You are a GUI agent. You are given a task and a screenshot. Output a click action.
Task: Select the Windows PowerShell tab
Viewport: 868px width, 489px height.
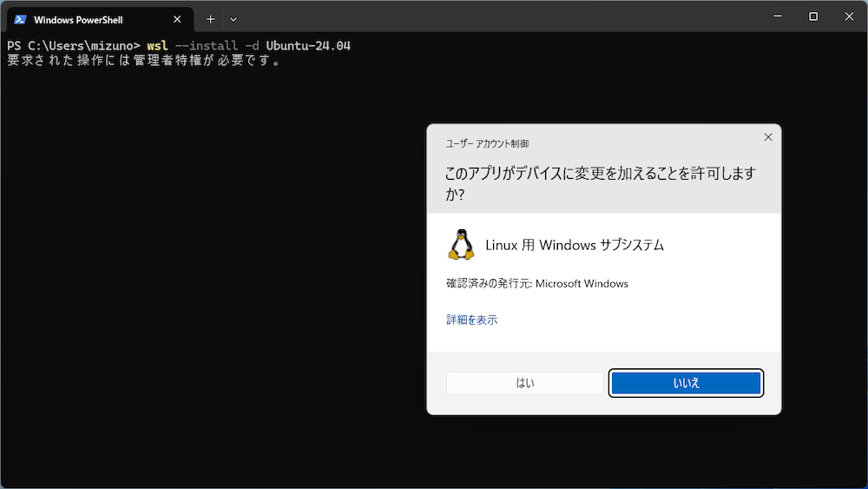(x=100, y=19)
